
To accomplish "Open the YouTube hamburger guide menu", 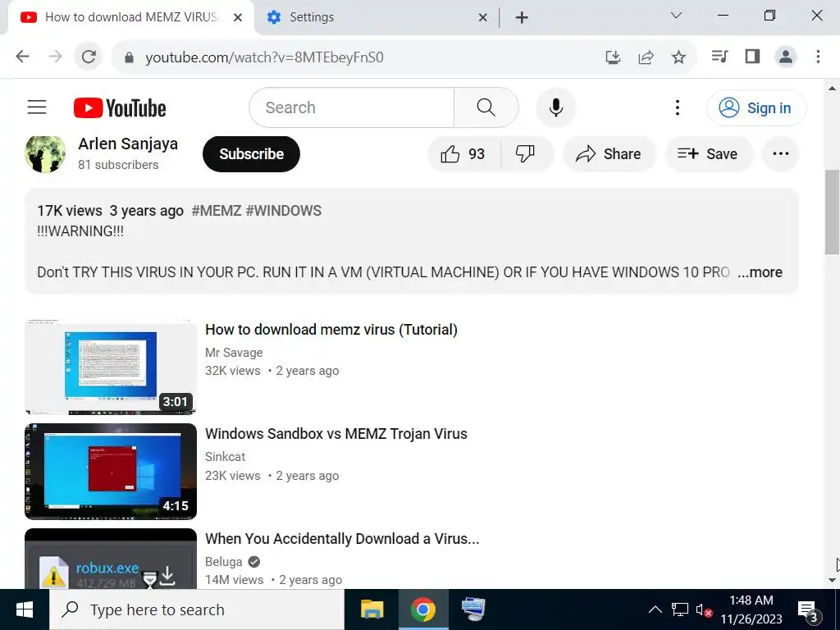I will click(x=37, y=107).
